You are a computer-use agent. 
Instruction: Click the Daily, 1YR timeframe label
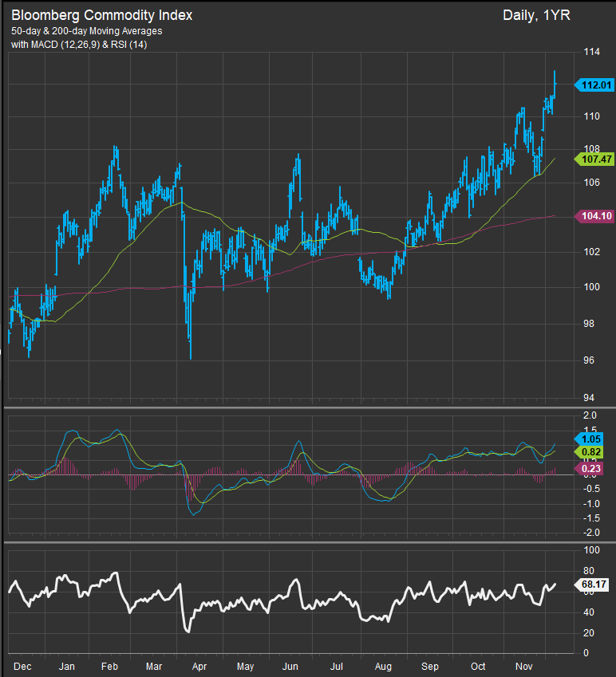point(536,15)
